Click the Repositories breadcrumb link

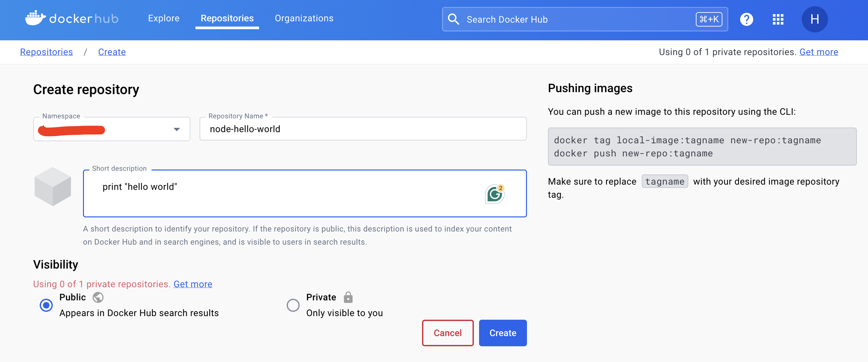click(46, 52)
